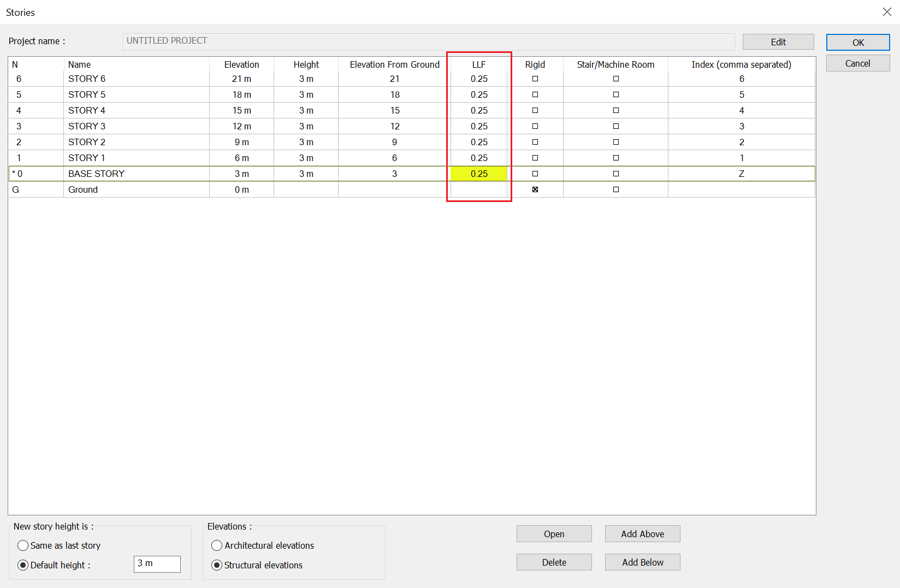Click the Add Above button
Image resolution: width=900 pixels, height=588 pixels.
(x=642, y=534)
